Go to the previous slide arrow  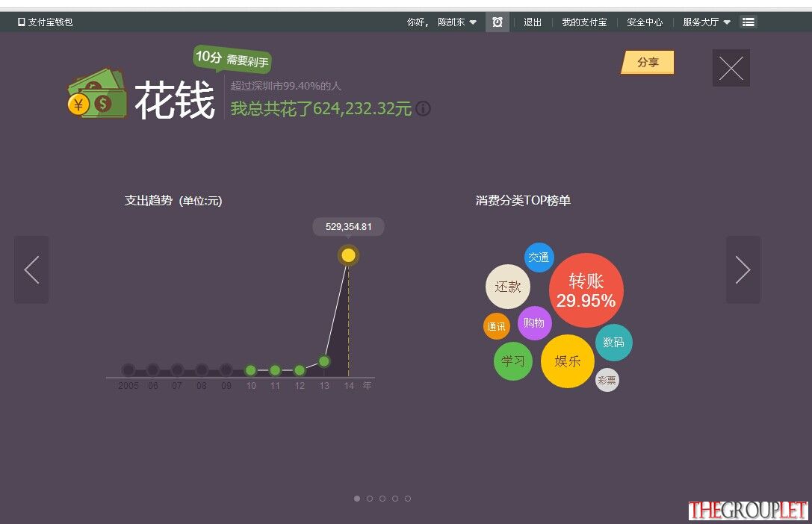(x=31, y=269)
